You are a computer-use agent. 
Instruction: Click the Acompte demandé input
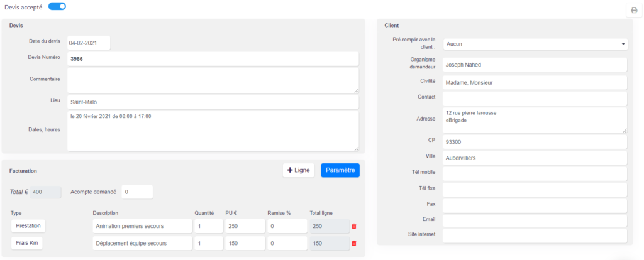(x=137, y=192)
